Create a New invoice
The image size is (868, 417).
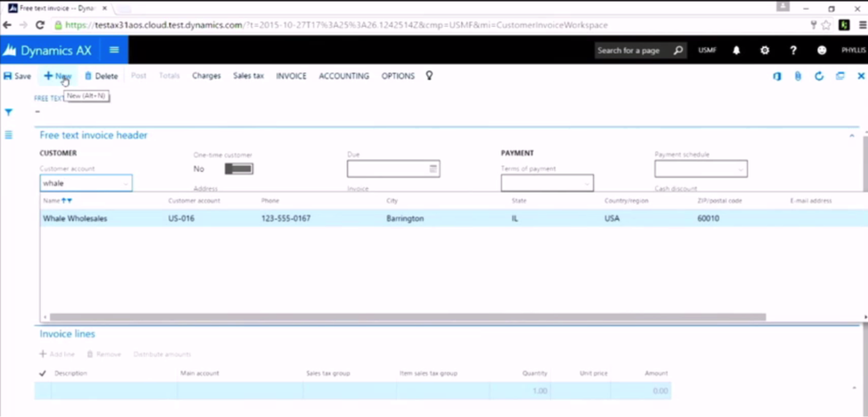[x=58, y=77]
